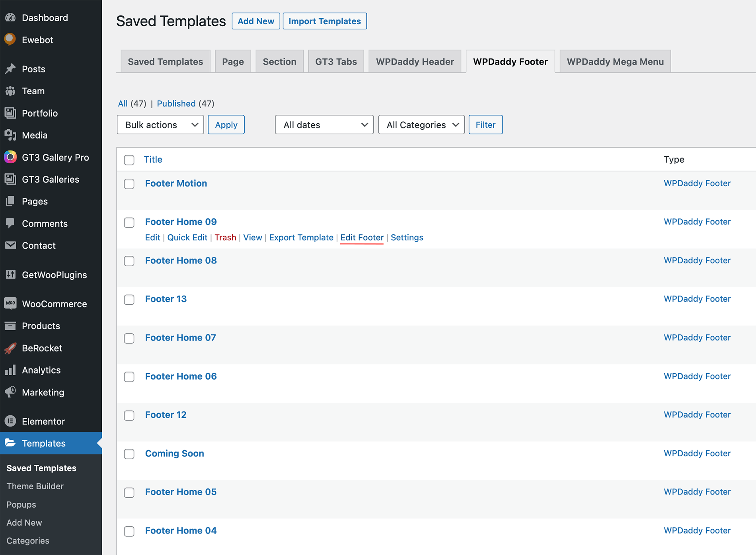The height and width of the screenshot is (555, 756).
Task: Open the Dashboard gauge icon
Action: point(10,18)
